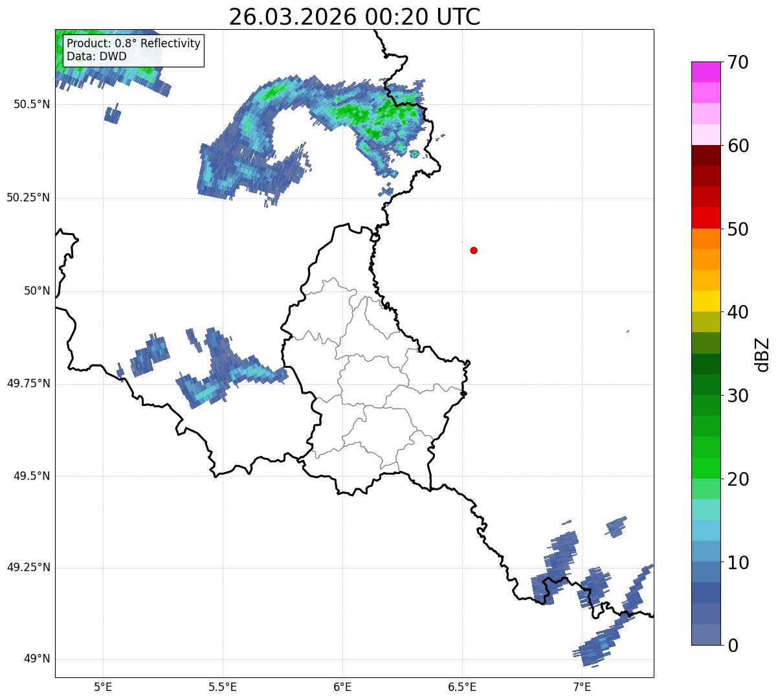Click the colorbar tick label 50
Screen dimensions: 778x700
pyautogui.click(x=737, y=229)
